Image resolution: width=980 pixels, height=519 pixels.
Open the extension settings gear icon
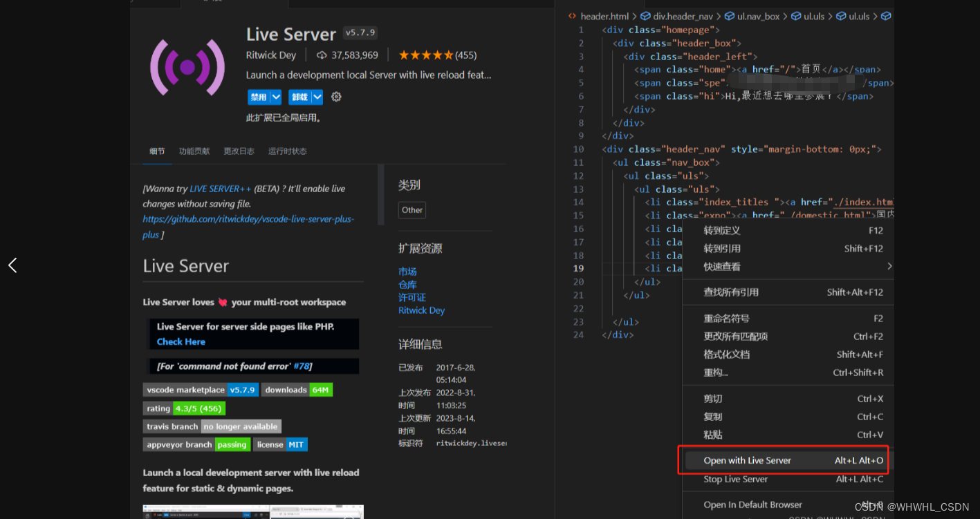click(336, 97)
